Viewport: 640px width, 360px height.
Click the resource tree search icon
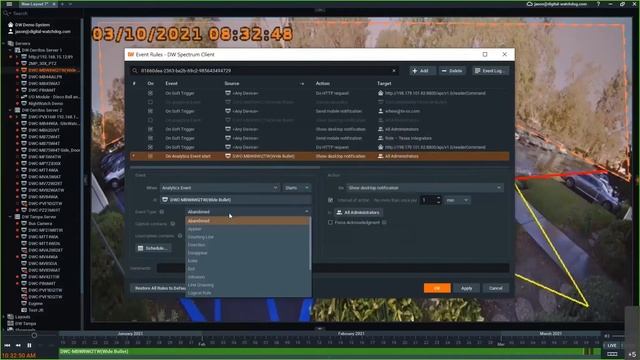6,13
